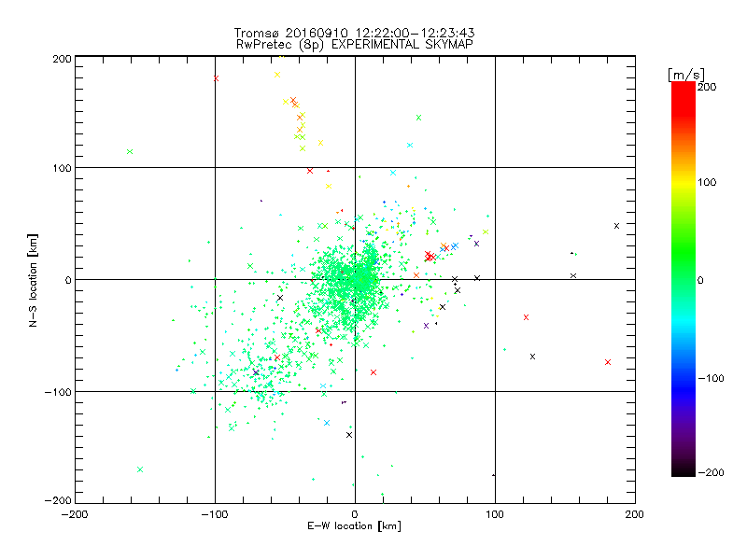747x560 pixels.
Task: Click the N-S axis '0' tick label
Action: pos(68,280)
